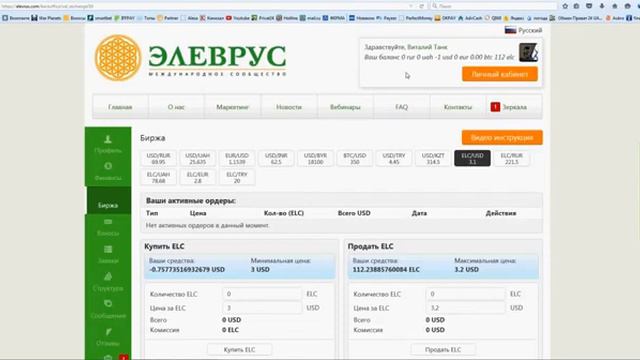
Task: Open the Контакты menu item
Action: 458,107
